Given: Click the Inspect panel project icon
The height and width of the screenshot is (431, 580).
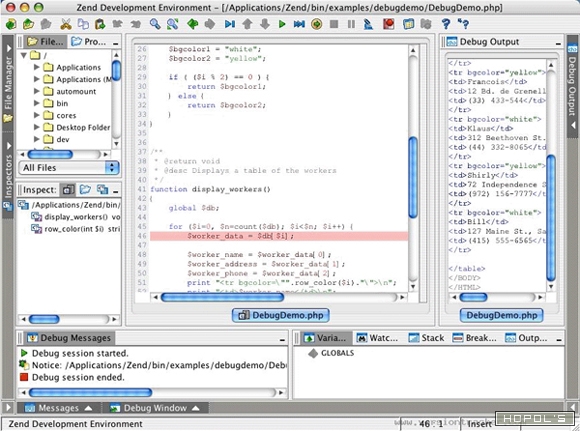Looking at the screenshot, I should (102, 190).
